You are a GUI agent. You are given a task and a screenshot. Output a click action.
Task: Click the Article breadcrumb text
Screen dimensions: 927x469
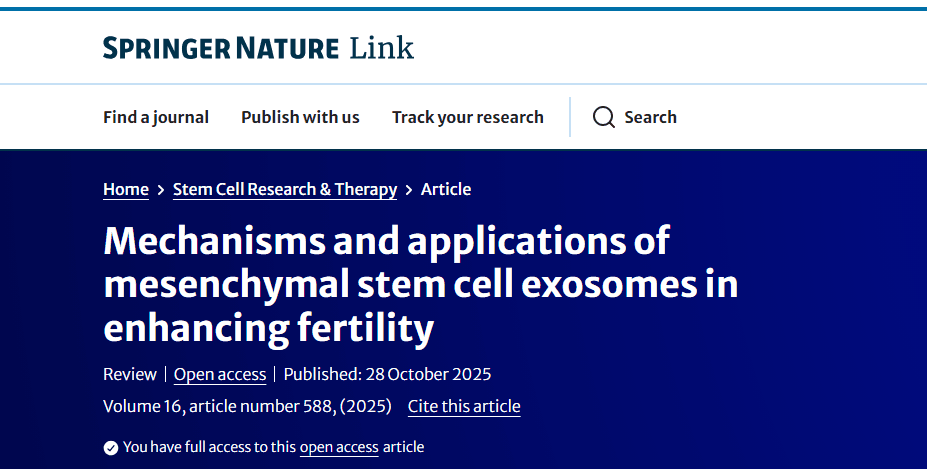click(446, 189)
